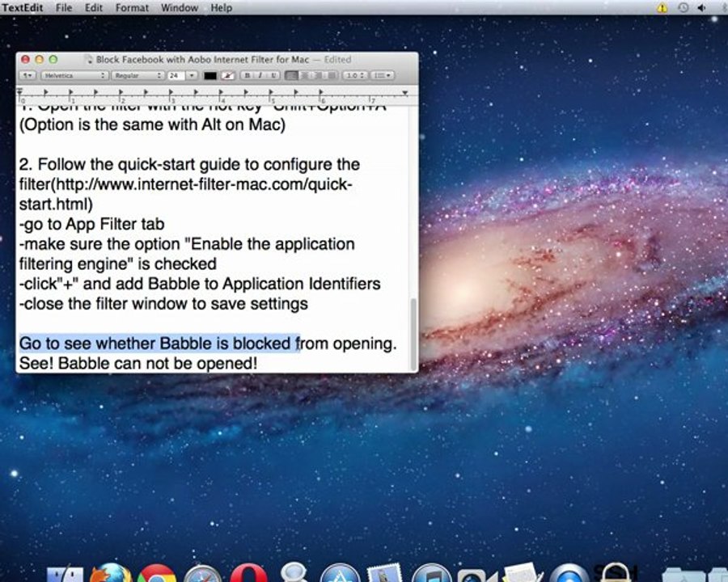
Task: Open the Regular typeface dropdown
Action: click(x=138, y=75)
